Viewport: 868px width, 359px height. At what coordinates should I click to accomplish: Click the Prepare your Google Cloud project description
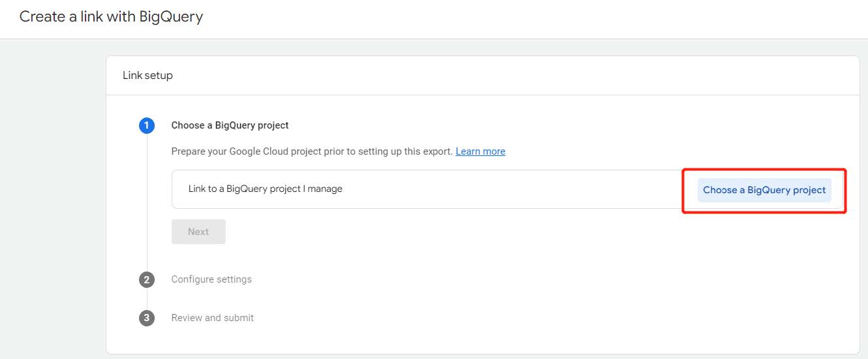312,151
